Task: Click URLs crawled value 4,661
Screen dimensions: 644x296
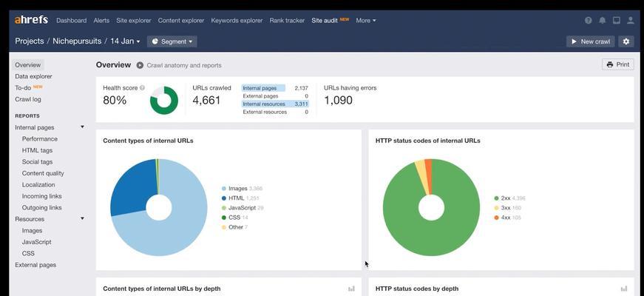Action: click(x=206, y=101)
